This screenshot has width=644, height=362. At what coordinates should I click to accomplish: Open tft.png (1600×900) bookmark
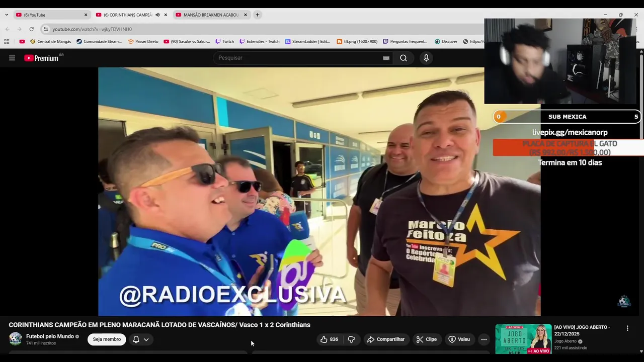pyautogui.click(x=357, y=42)
